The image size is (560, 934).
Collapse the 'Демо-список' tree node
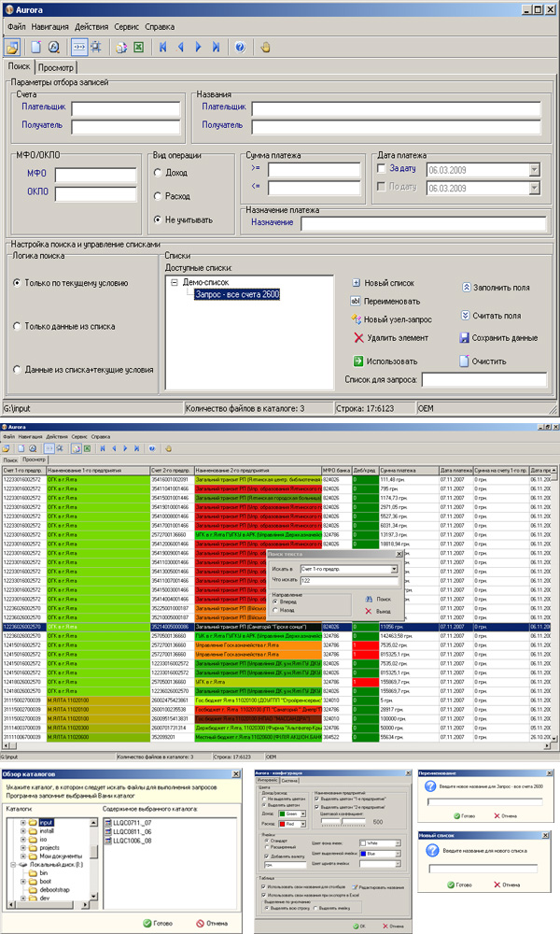point(175,281)
